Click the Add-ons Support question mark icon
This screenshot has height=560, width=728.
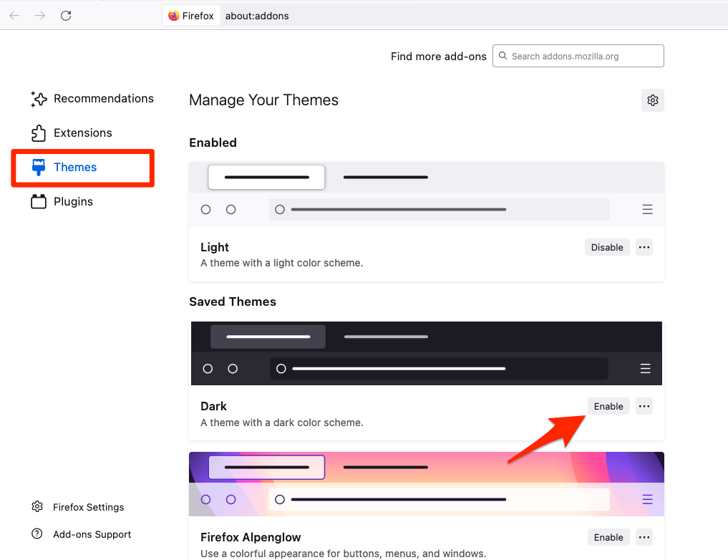[37, 534]
